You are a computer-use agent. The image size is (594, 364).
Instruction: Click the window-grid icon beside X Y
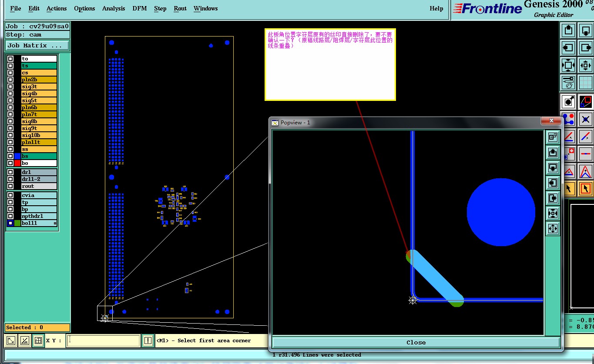click(38, 341)
